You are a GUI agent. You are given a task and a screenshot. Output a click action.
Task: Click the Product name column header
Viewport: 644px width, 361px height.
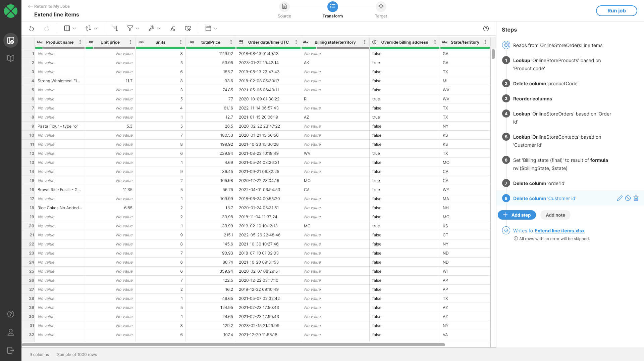click(60, 42)
